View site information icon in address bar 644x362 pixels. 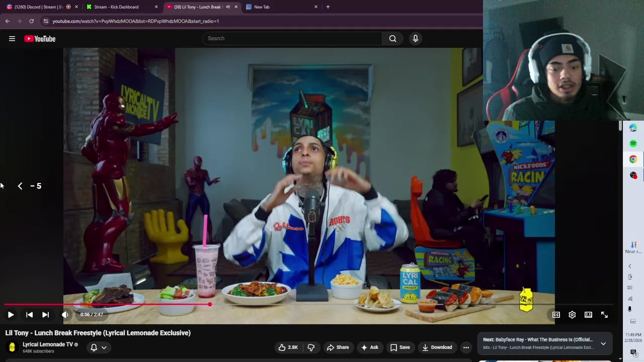pyautogui.click(x=46, y=21)
